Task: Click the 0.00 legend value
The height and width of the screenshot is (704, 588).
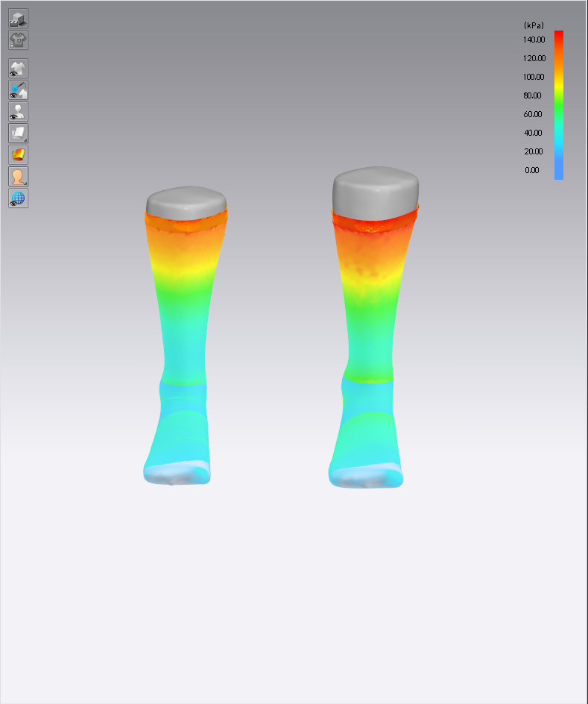Action: pyautogui.click(x=531, y=170)
